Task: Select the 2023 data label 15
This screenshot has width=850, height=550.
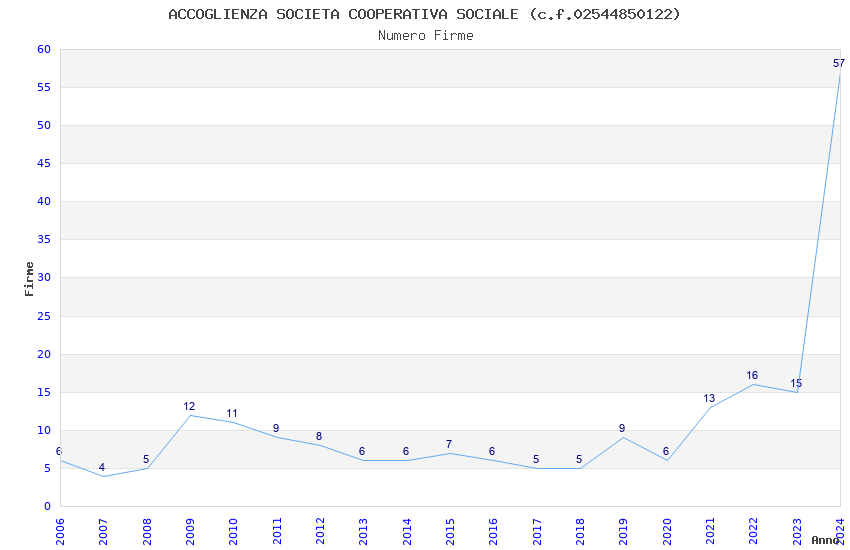Action: 796,384
